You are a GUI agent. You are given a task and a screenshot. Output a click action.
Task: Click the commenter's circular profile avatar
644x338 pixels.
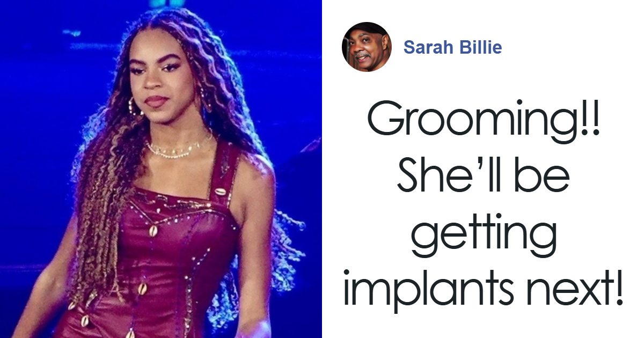pos(367,47)
